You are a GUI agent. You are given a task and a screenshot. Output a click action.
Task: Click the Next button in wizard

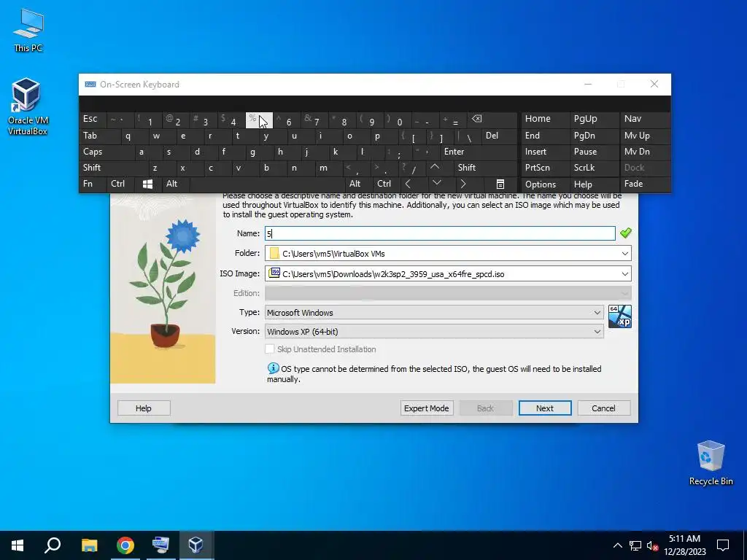pyautogui.click(x=544, y=408)
